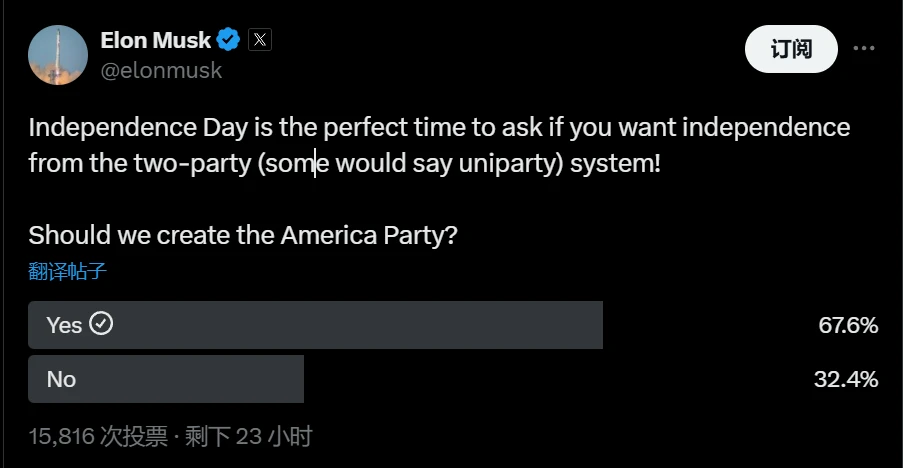This screenshot has width=903, height=468.
Task: Select the Yes poll result bar
Action: point(315,325)
